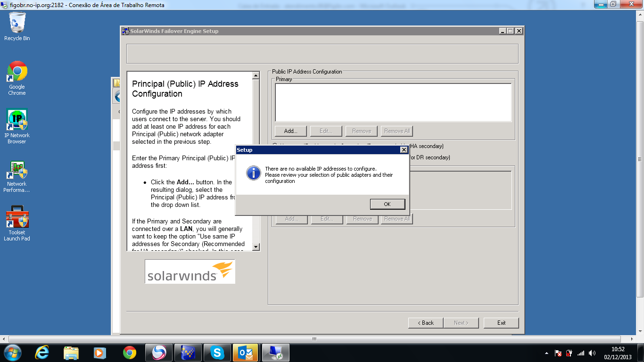The width and height of the screenshot is (644, 362).
Task: Click the power plug tray icon
Action: (570, 353)
